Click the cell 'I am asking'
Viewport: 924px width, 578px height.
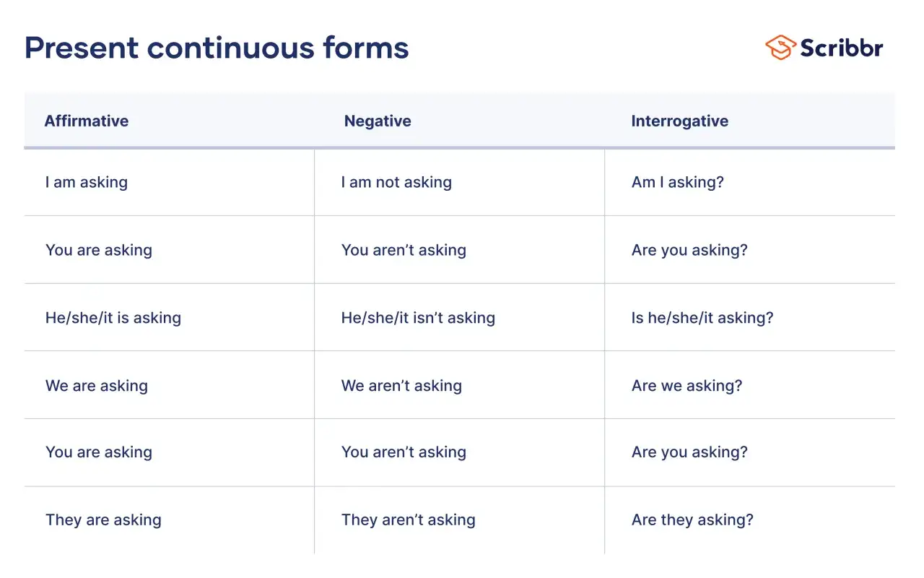tap(87, 182)
